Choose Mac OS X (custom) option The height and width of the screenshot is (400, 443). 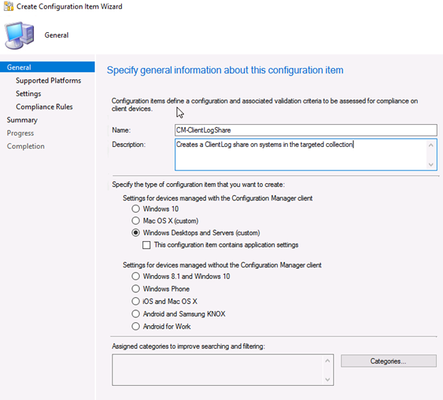(x=135, y=221)
